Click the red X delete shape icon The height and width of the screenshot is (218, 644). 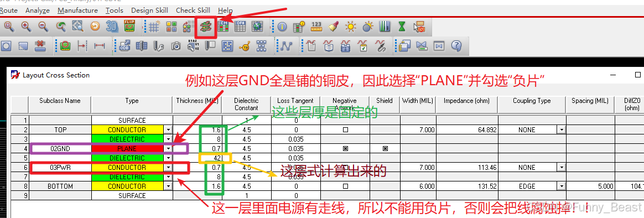[40, 46]
